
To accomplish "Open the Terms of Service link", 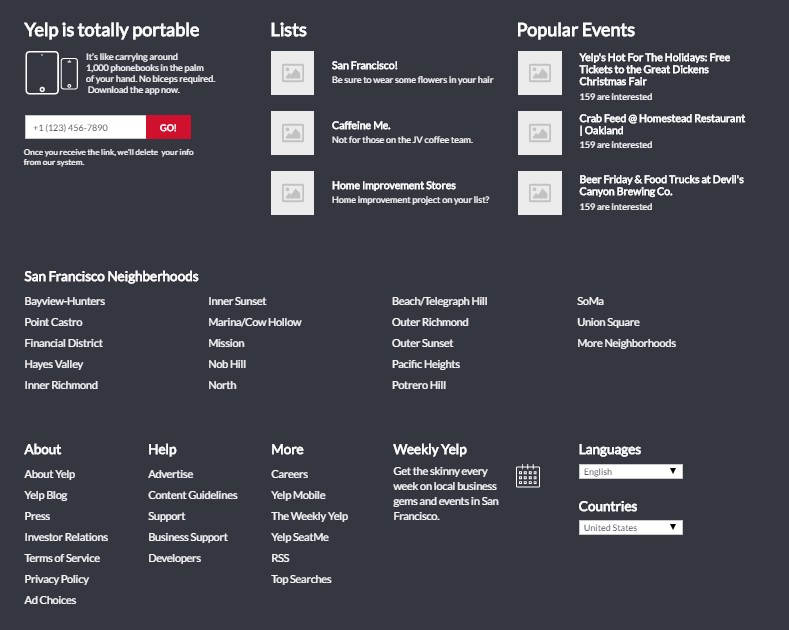I will pos(62,558).
